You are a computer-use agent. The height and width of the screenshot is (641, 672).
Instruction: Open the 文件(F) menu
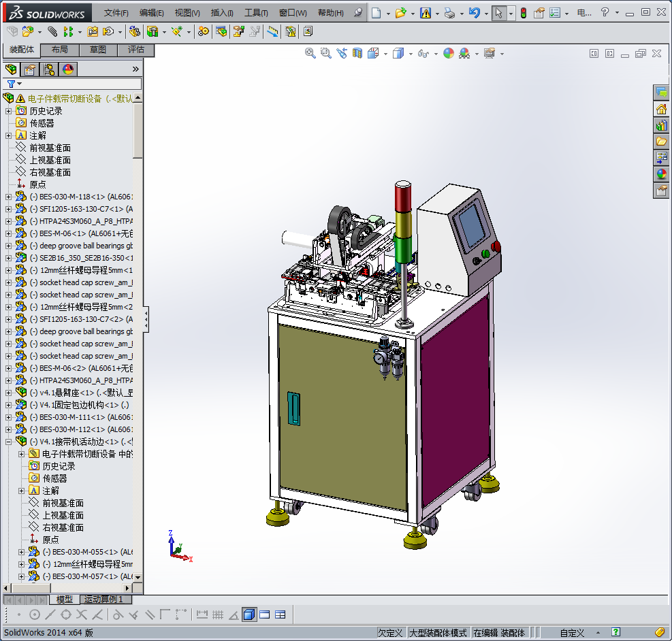point(116,13)
